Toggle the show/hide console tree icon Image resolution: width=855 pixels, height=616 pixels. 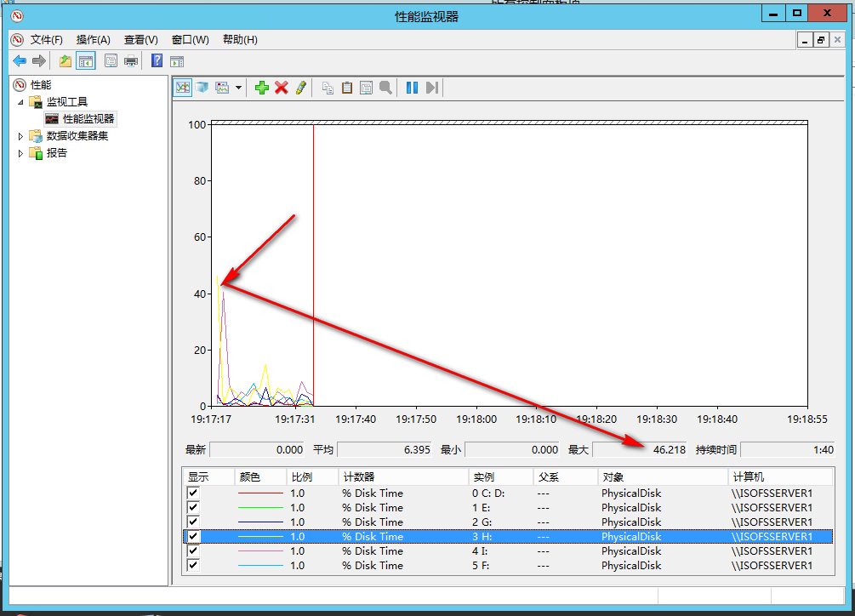pyautogui.click(x=86, y=61)
